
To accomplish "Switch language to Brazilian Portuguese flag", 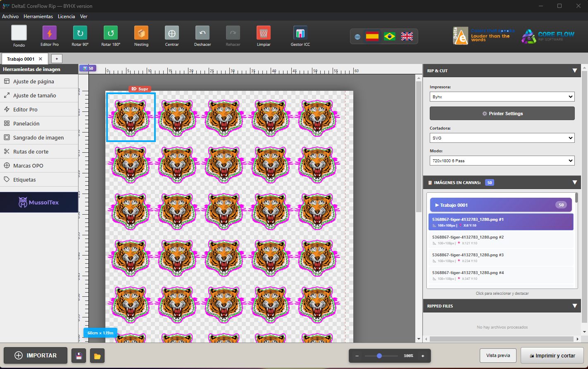I will point(390,36).
